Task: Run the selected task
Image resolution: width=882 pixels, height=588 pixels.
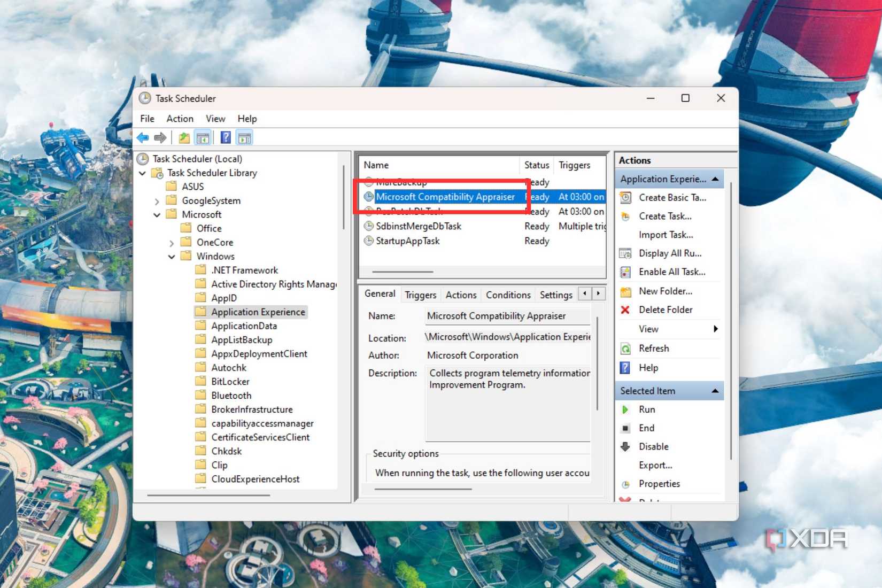Action: 647,409
